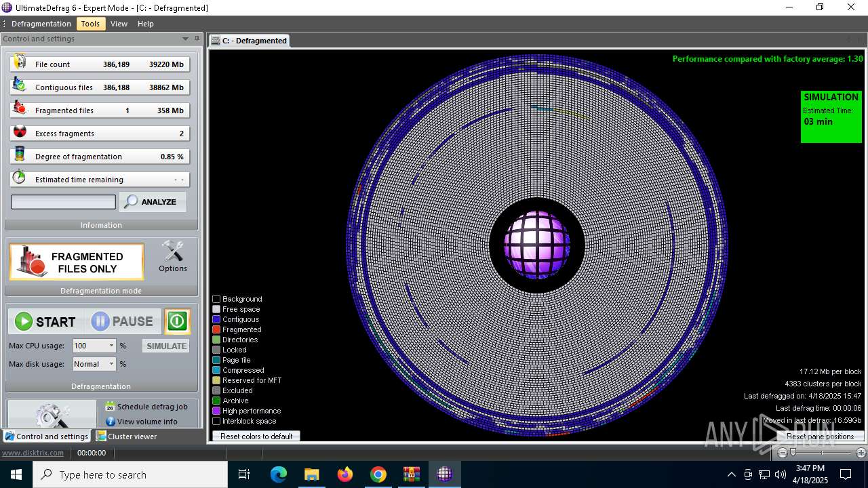Select the Control and settings tab
Image resolution: width=868 pixels, height=488 pixels.
click(x=46, y=436)
